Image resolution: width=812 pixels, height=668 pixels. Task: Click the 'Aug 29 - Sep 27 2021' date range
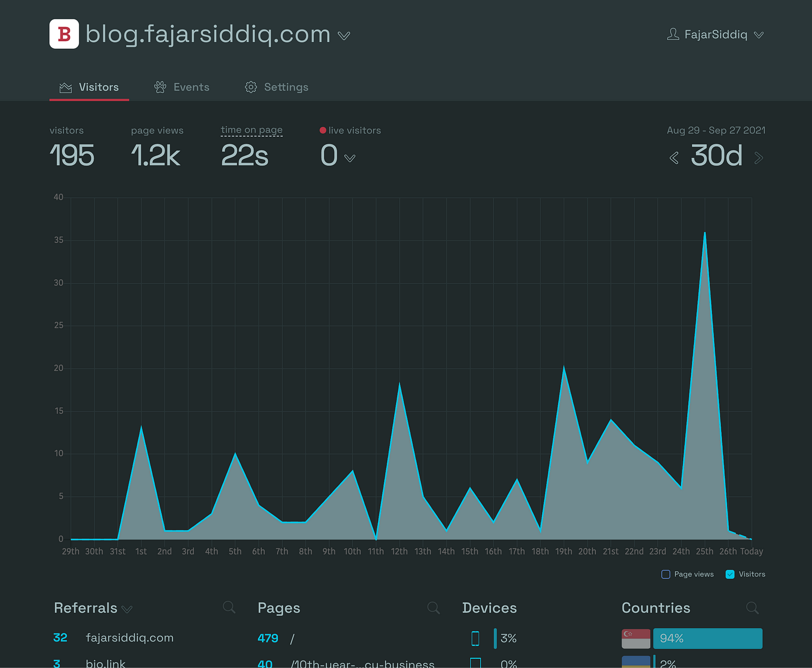point(716,130)
